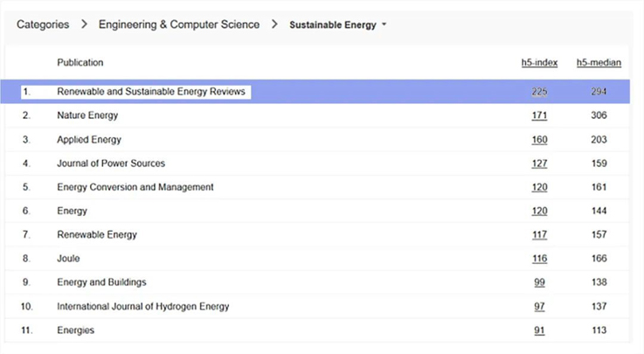Select the Renewable and Sustainable Energy Reviews title
The width and height of the screenshot is (644, 354).
point(151,92)
